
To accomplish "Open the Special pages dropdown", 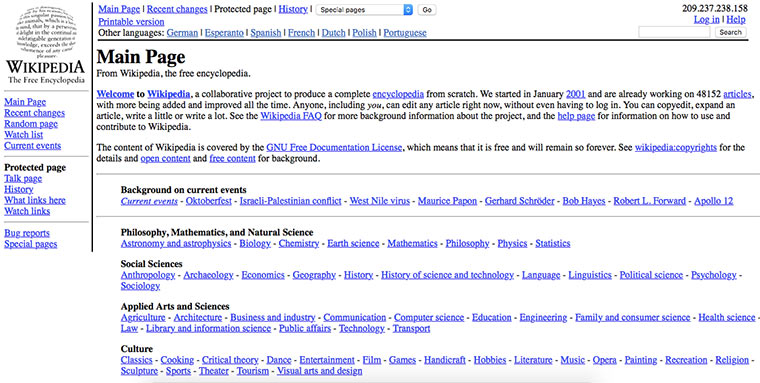I will click(364, 10).
